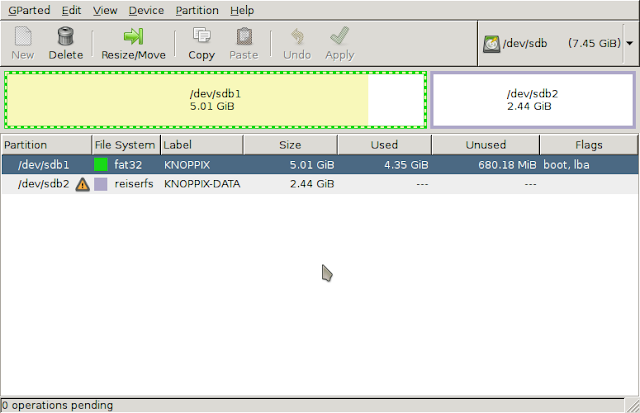The height and width of the screenshot is (413, 640).
Task: Open Resize/Move tool with green arrow icon
Action: point(133,36)
